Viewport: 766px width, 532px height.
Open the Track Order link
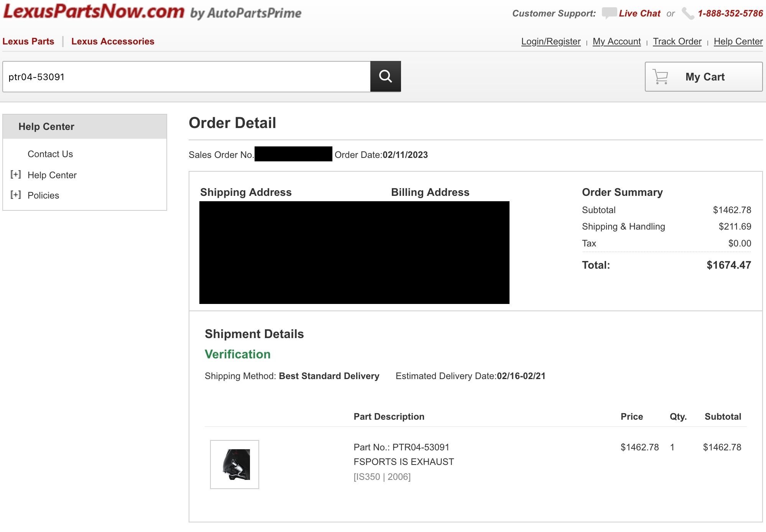[x=677, y=41]
